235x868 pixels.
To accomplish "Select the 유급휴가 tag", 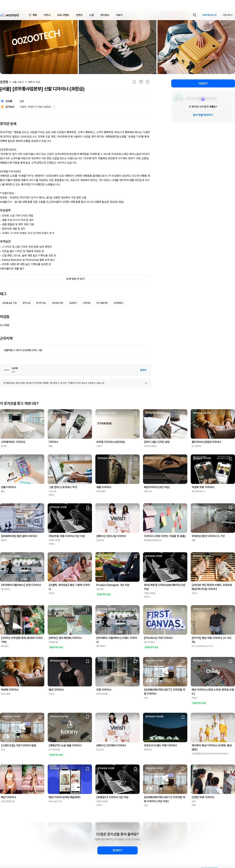I will click(x=73, y=303).
